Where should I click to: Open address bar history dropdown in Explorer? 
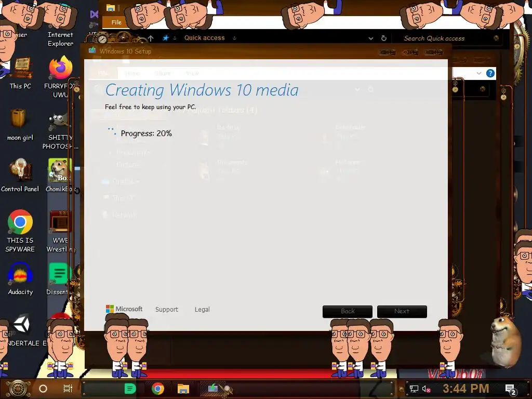[x=371, y=38]
